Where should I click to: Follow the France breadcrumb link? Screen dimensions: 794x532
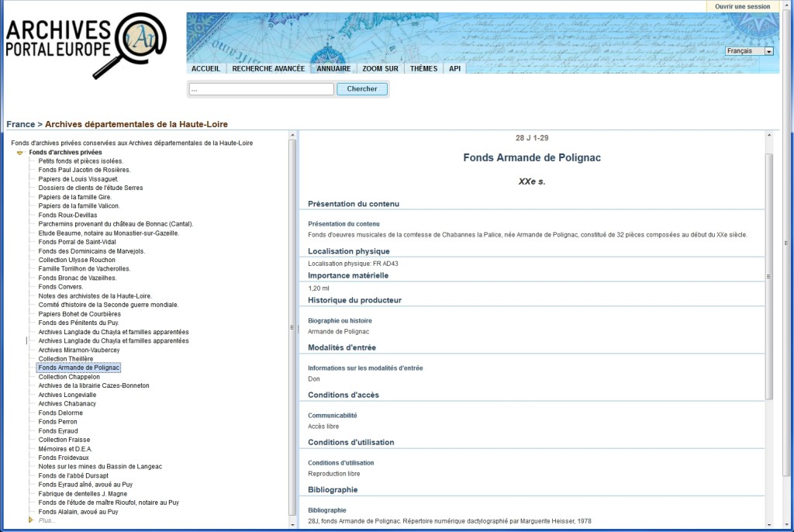[21, 124]
